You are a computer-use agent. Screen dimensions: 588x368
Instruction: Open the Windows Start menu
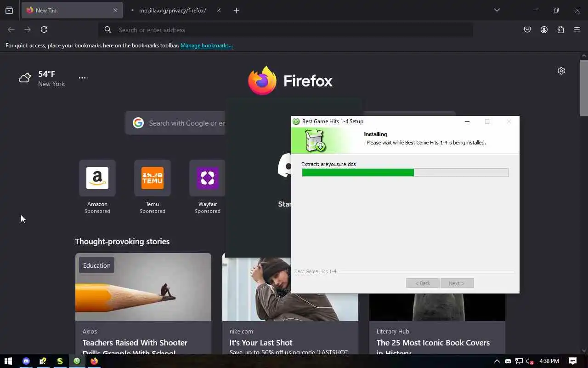[8, 361]
